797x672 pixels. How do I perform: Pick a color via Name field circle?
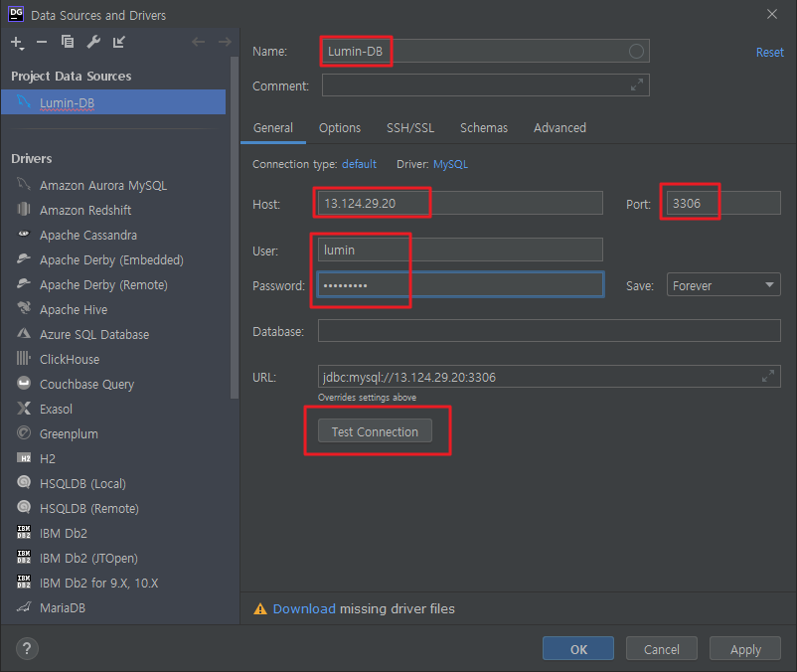[636, 51]
